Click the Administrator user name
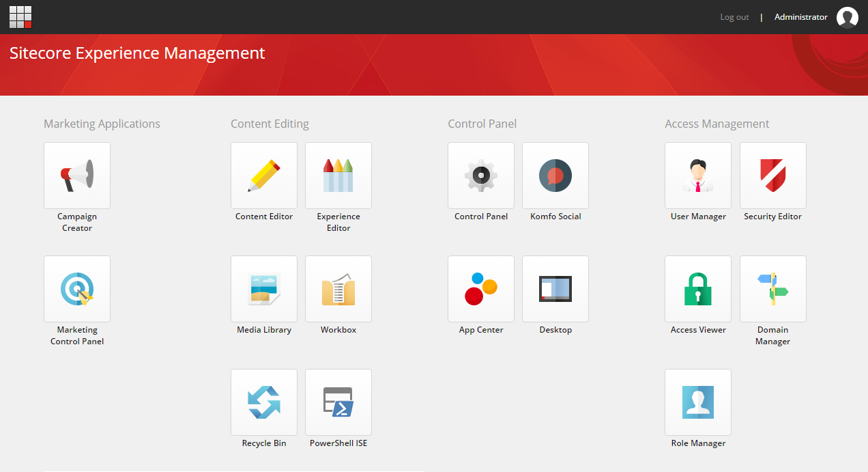 pos(801,17)
